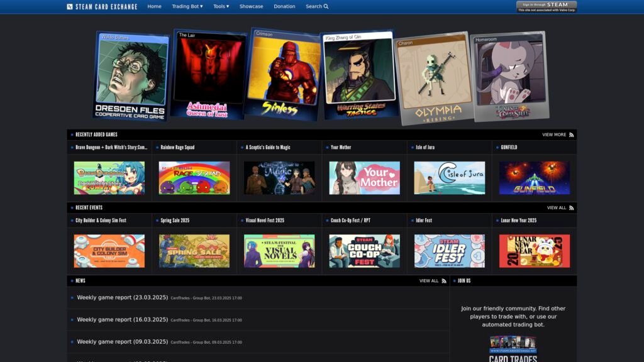Click RSS icon next to View More
This screenshot has width=644, height=362.
[x=571, y=134]
